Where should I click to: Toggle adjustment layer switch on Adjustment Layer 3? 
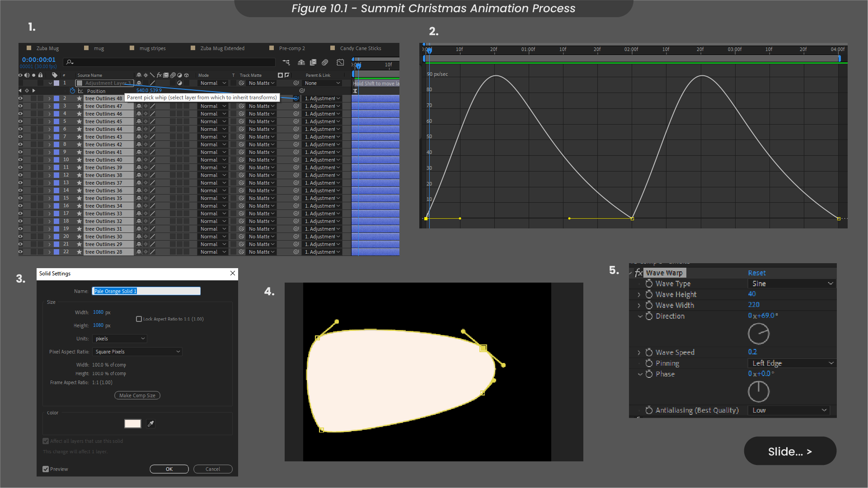pos(179,83)
